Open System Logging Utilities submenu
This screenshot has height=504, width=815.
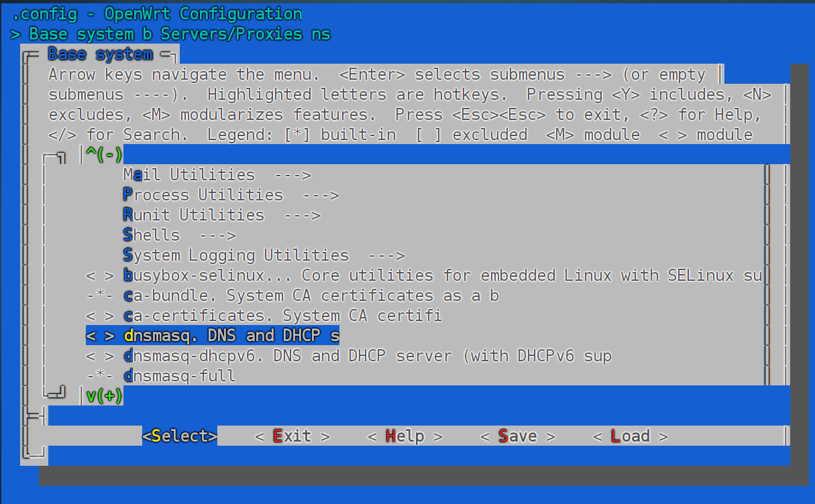coord(235,255)
